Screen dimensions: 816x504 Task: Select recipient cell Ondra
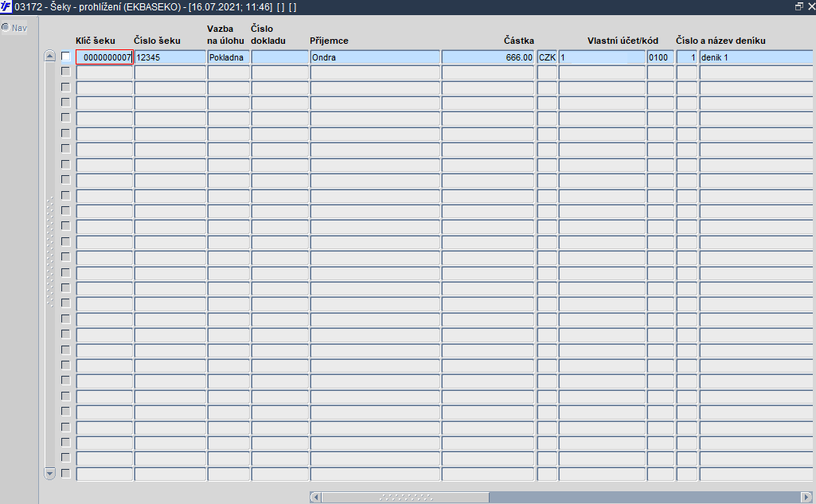375,57
